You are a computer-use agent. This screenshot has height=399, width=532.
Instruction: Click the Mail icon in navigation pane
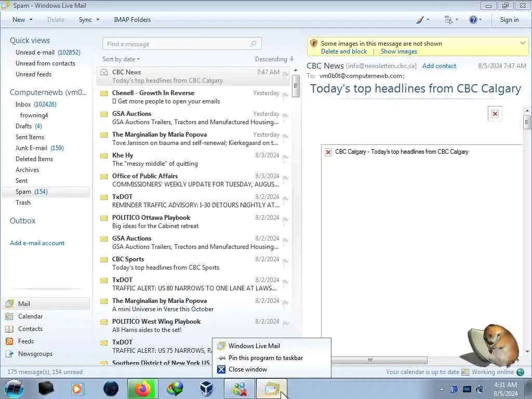point(9,303)
